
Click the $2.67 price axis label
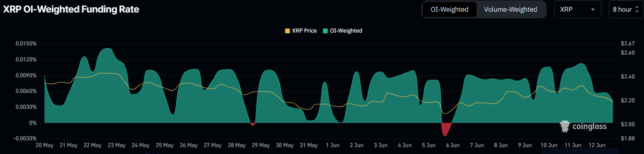point(628,44)
